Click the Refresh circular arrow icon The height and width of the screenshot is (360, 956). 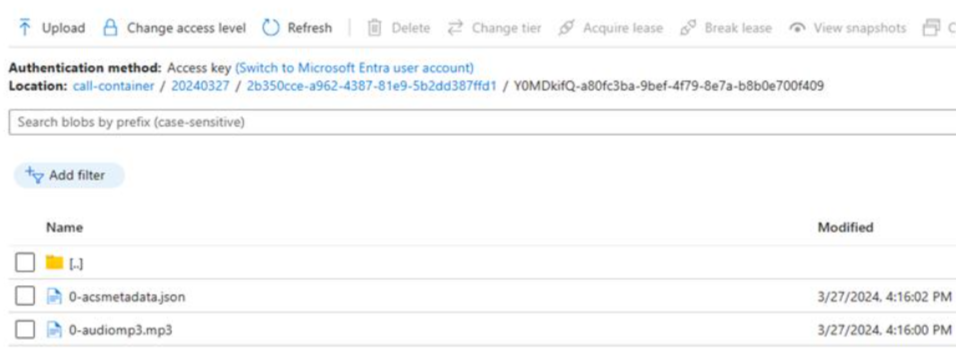pos(271,27)
